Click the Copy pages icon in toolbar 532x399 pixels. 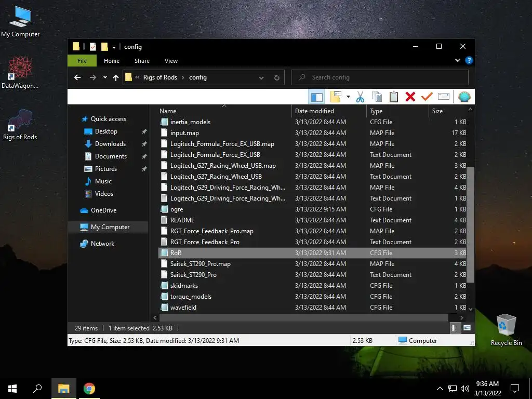377,97
